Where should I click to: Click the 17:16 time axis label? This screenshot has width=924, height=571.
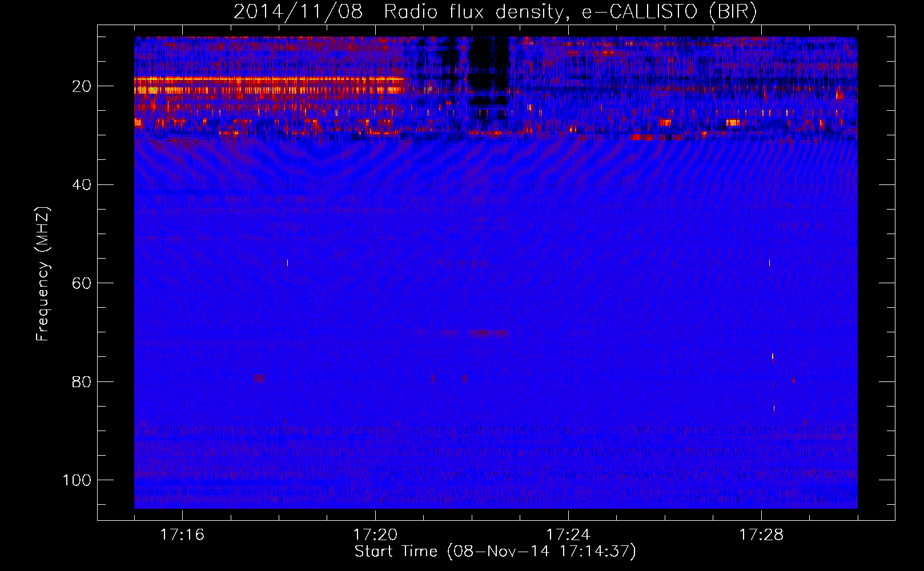tap(182, 534)
